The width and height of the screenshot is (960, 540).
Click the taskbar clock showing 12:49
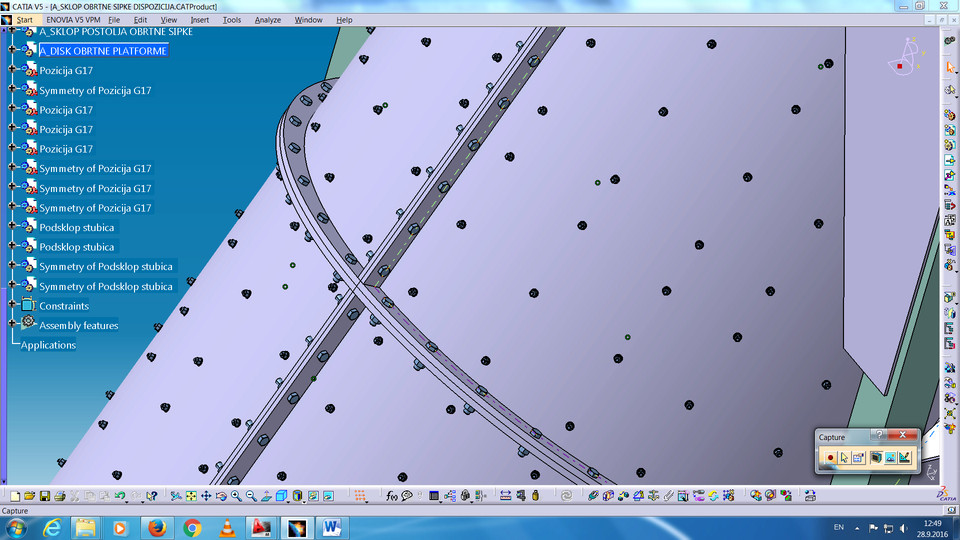932,528
